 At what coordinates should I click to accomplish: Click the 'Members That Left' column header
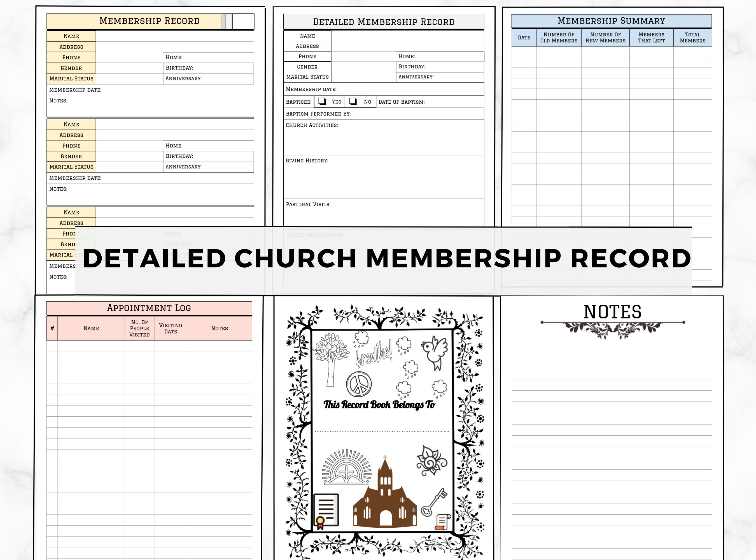pos(651,38)
